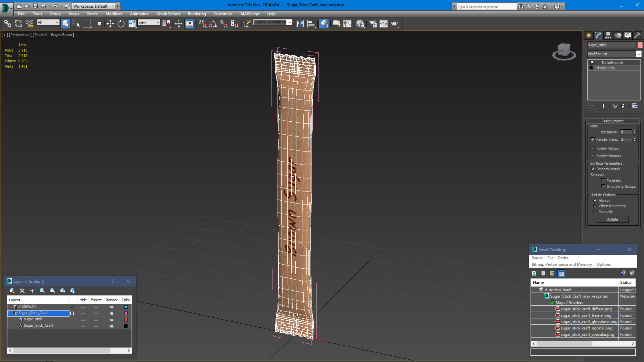
Task: Select the TurboSmooth modifier in the stack
Action: click(612, 63)
